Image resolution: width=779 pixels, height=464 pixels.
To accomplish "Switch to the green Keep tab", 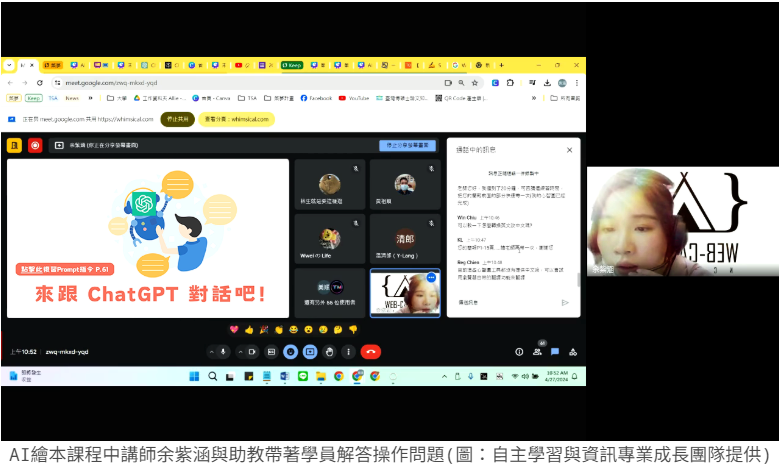I will [292, 65].
